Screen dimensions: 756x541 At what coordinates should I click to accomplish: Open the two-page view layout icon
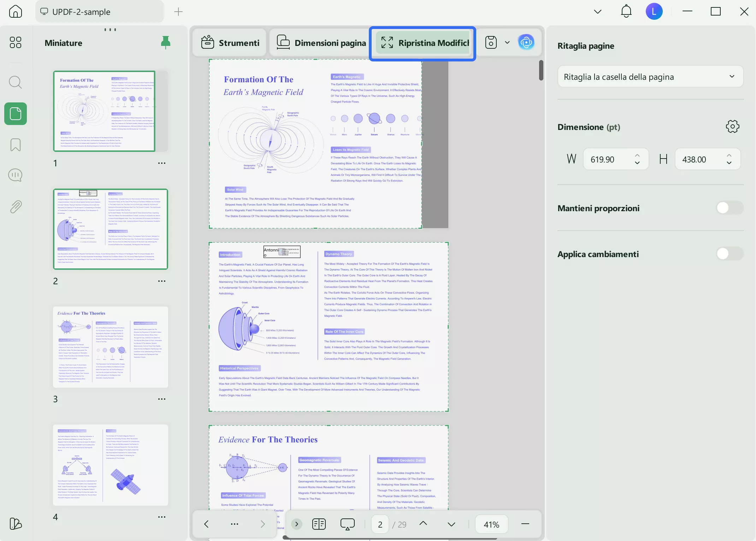point(319,524)
